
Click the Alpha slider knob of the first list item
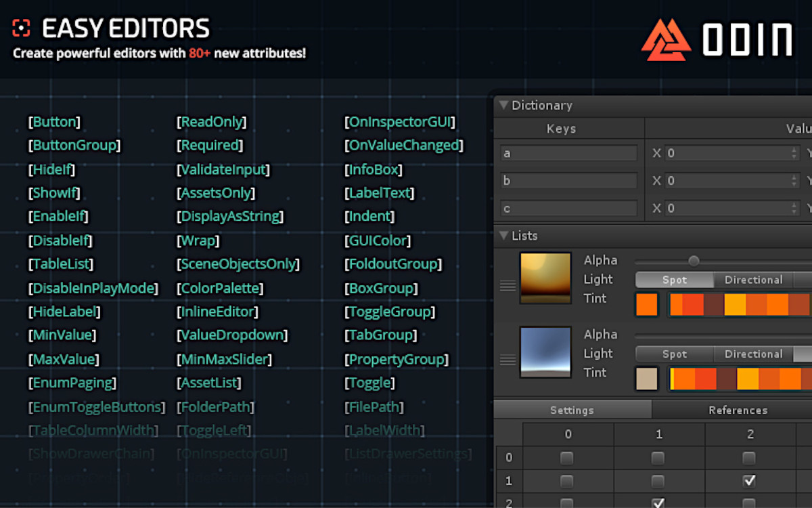(694, 261)
